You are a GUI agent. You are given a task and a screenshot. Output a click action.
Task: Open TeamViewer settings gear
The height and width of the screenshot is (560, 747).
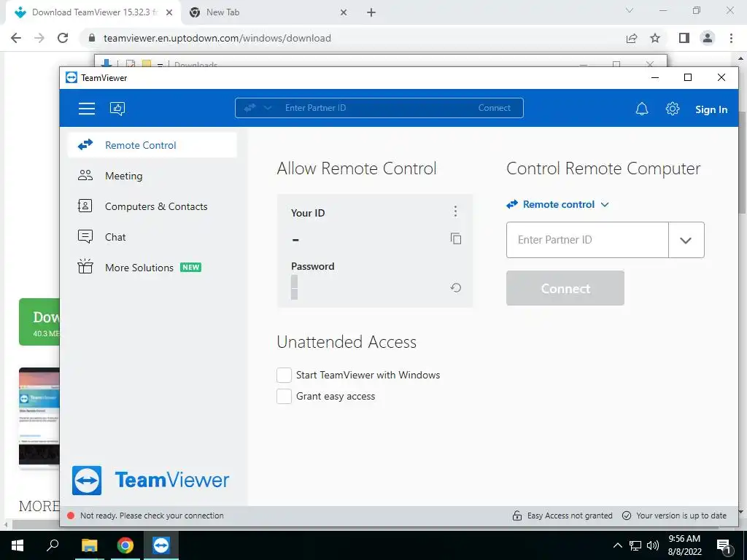point(672,109)
